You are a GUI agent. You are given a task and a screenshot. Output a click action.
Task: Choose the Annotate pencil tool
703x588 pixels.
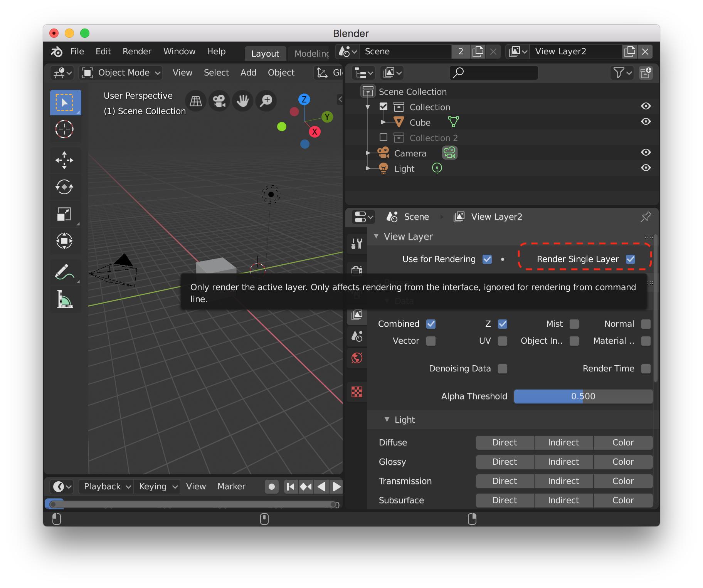(64, 272)
